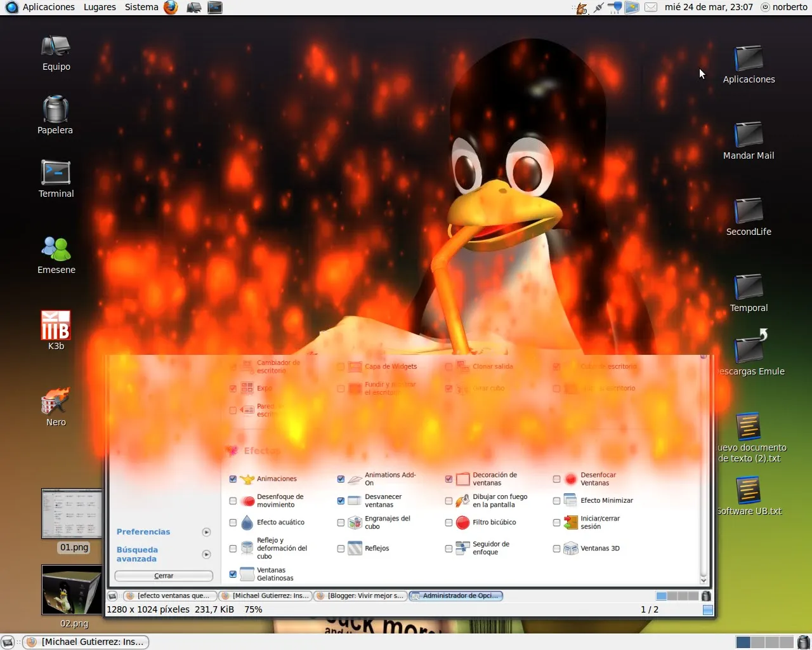Enable the Desenfocar Ventanas checkbox
This screenshot has height=650, width=812.
(556, 479)
